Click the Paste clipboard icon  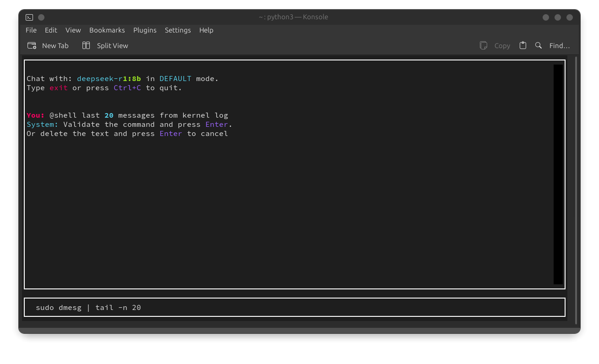coord(523,46)
